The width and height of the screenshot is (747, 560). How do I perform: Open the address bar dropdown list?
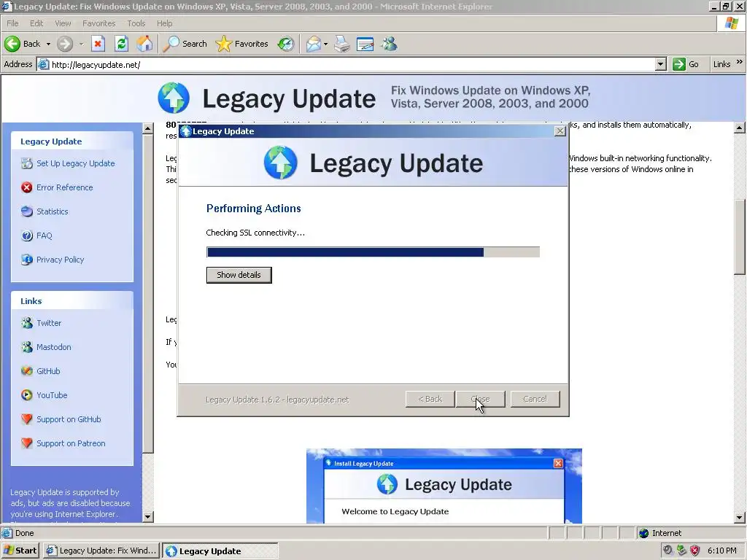pos(660,64)
